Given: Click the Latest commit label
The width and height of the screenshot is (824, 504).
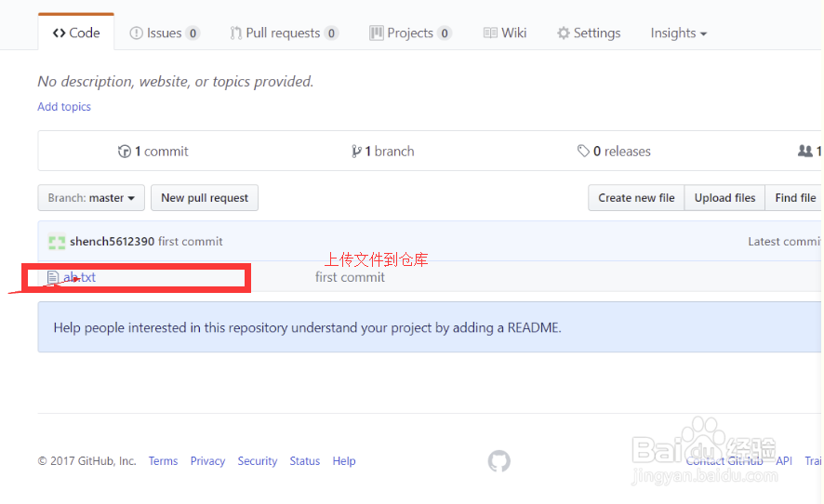Looking at the screenshot, I should 785,241.
